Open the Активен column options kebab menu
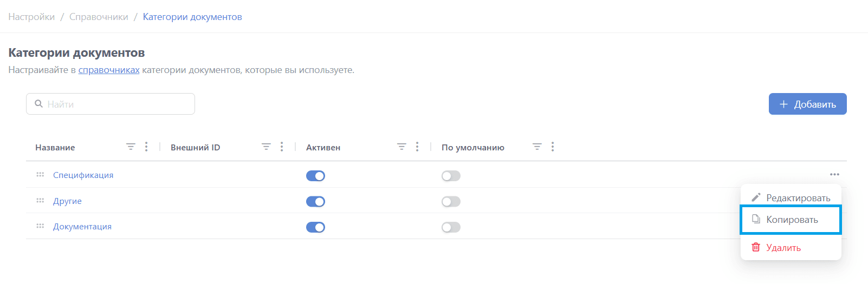868x284 pixels. click(x=417, y=147)
